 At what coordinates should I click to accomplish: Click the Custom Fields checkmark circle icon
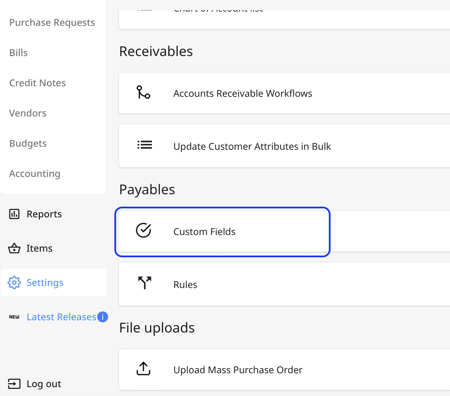pyautogui.click(x=144, y=230)
